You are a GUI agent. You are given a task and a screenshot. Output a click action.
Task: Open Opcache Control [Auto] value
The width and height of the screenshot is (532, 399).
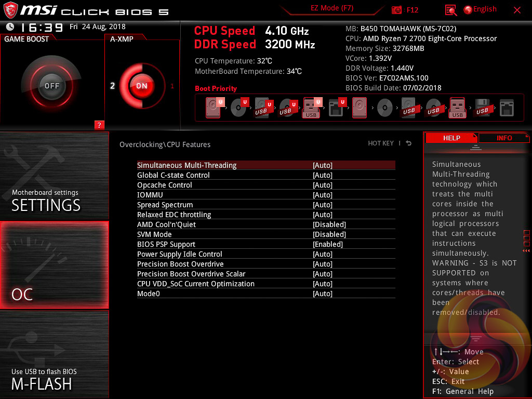pyautogui.click(x=322, y=185)
